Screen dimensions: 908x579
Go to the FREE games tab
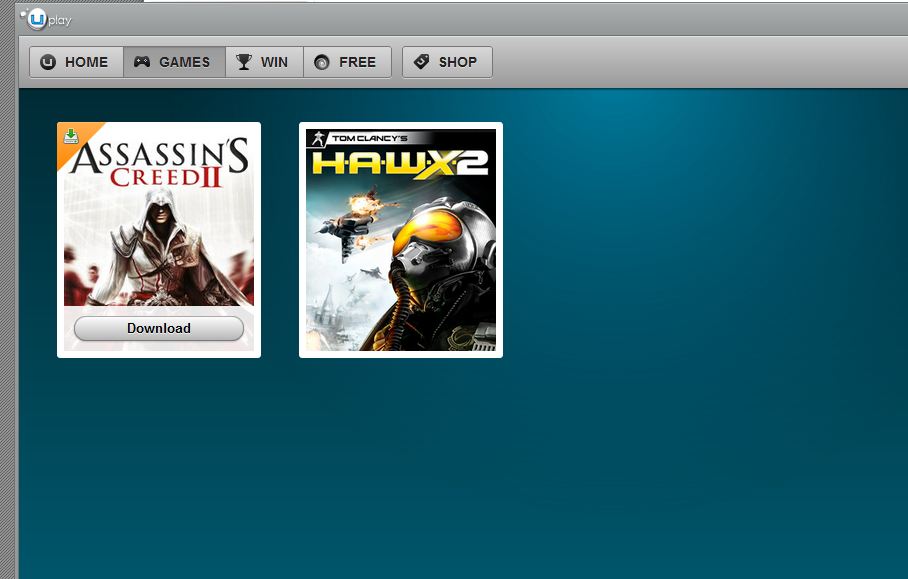347,62
